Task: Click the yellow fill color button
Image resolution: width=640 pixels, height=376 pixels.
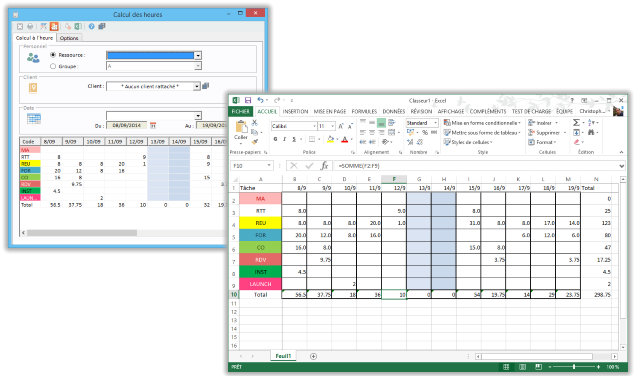Action: pos(331,139)
